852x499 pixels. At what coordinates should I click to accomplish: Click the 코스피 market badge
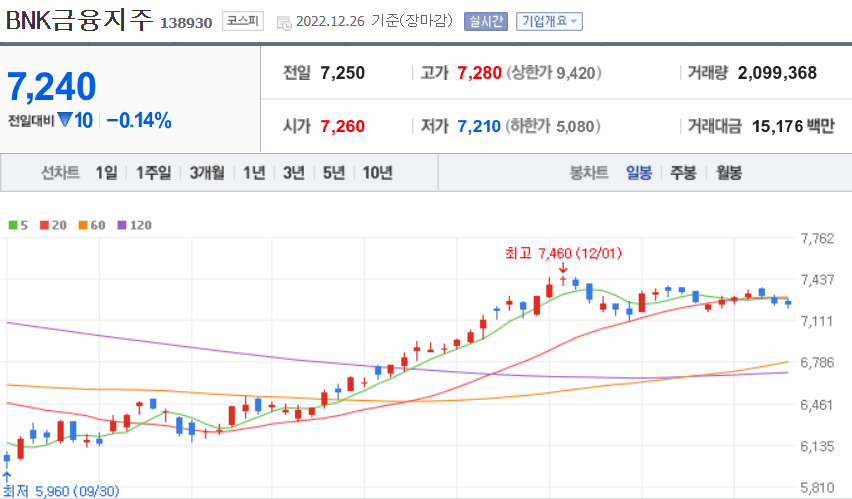(243, 22)
